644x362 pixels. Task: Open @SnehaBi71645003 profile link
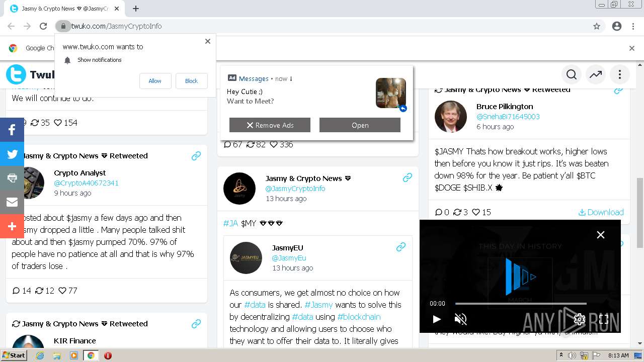[x=508, y=117]
